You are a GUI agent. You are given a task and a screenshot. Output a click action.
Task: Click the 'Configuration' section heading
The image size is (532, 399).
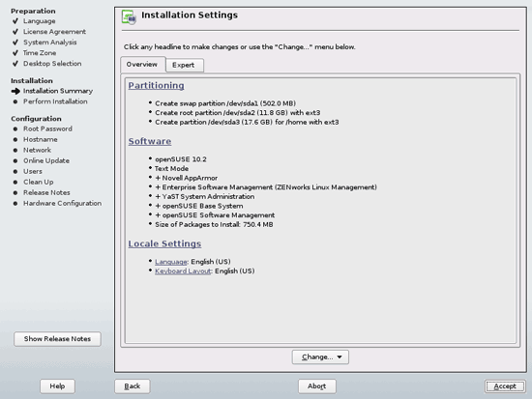(x=36, y=119)
